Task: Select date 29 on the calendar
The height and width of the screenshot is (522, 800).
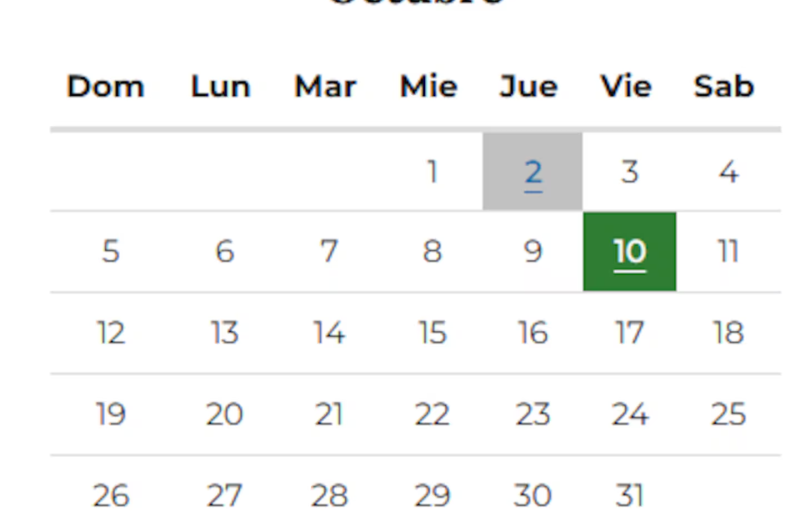Action: [x=432, y=495]
